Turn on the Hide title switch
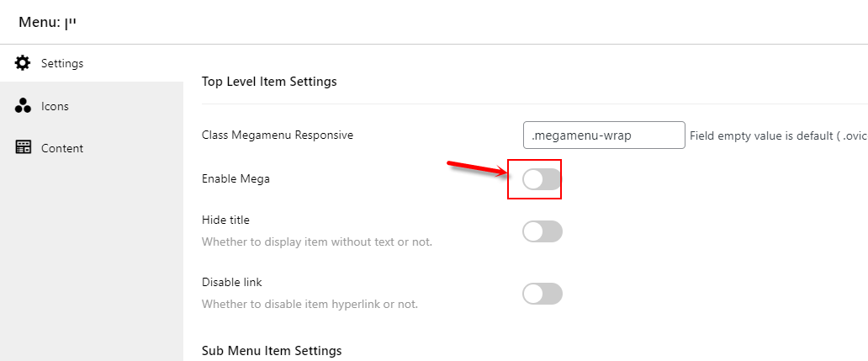The image size is (868, 361). pos(542,231)
